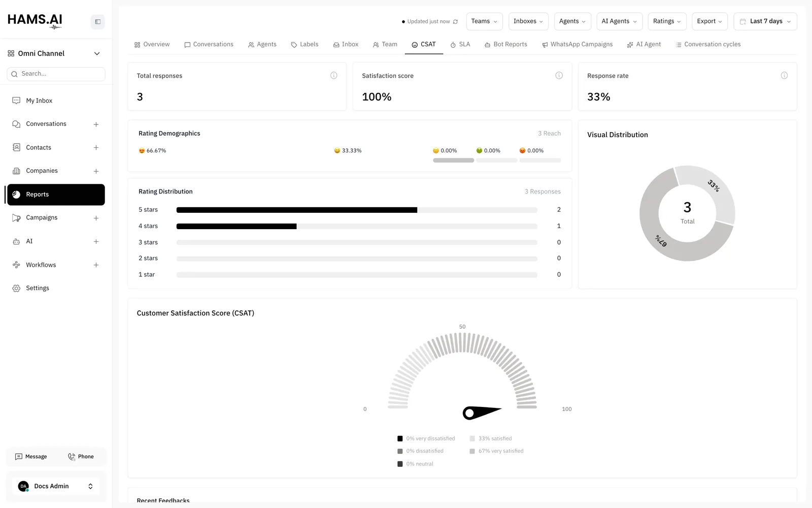Screen dimensions: 812x508
Task: Switch to the Labels tab
Action: coord(304,45)
